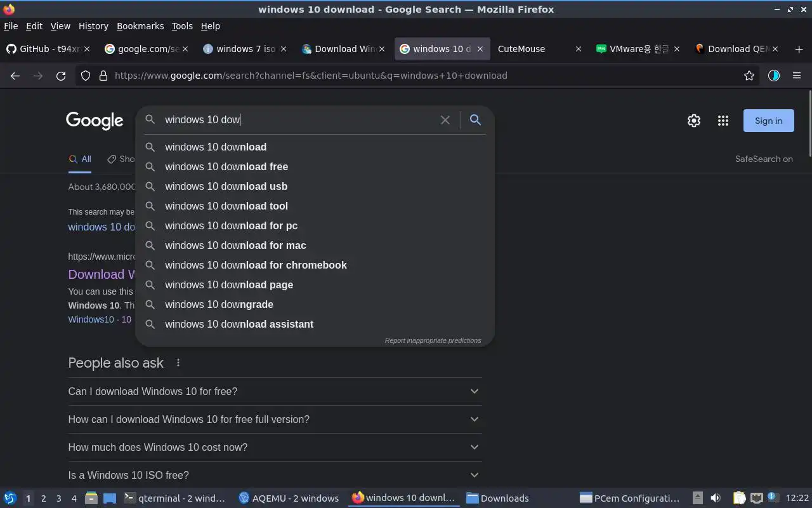Open the History menu
Image resolution: width=812 pixels, height=508 pixels.
[93, 26]
